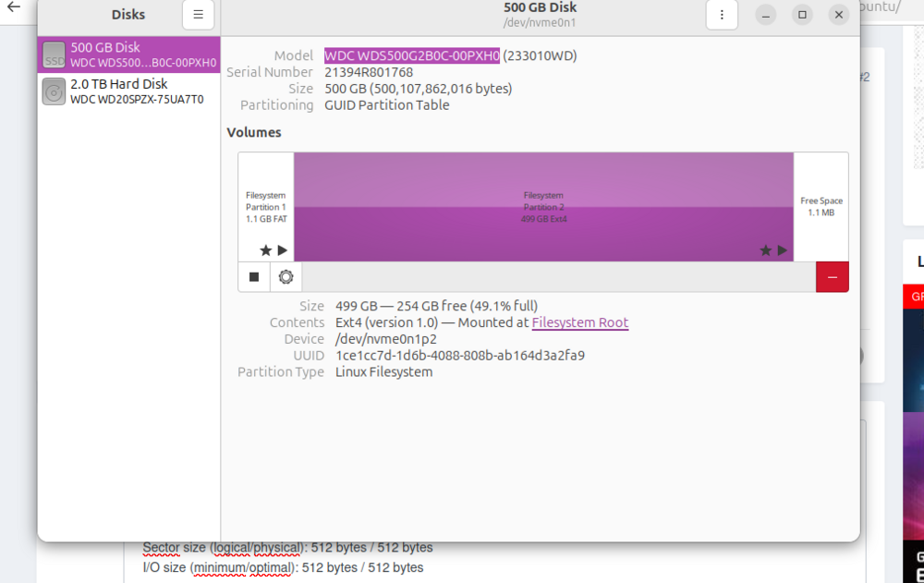The height and width of the screenshot is (583, 924).
Task: Click the highlighted WDC model name text
Action: click(x=412, y=55)
